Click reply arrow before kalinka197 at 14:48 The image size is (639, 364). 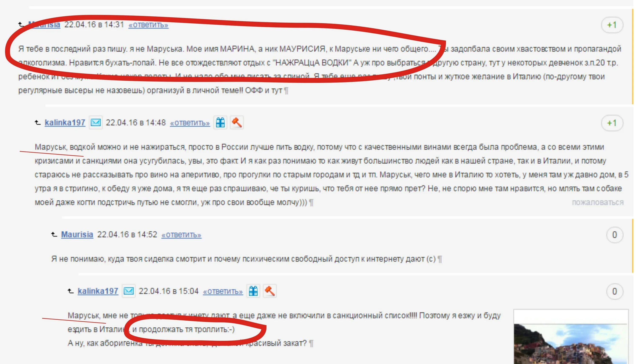click(x=37, y=123)
